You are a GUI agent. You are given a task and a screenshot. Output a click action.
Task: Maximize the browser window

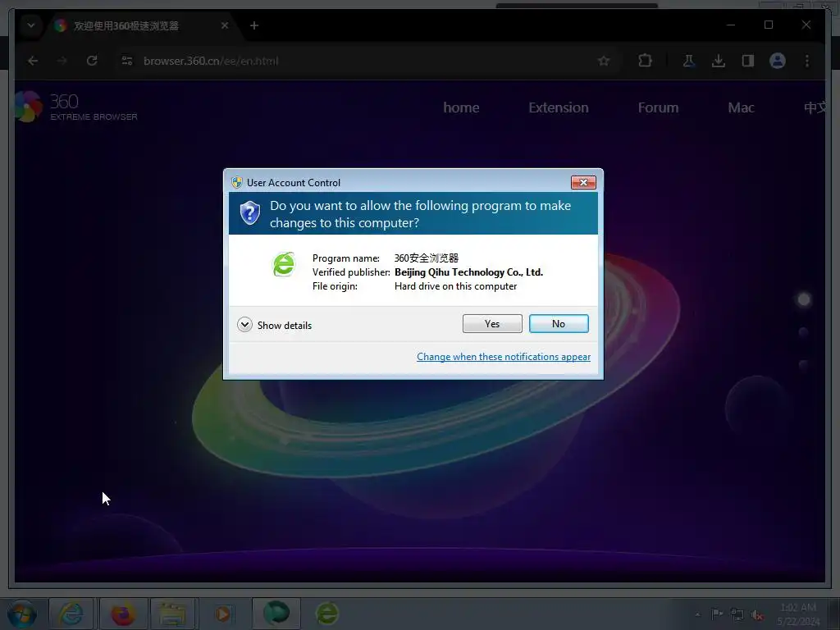click(x=769, y=25)
